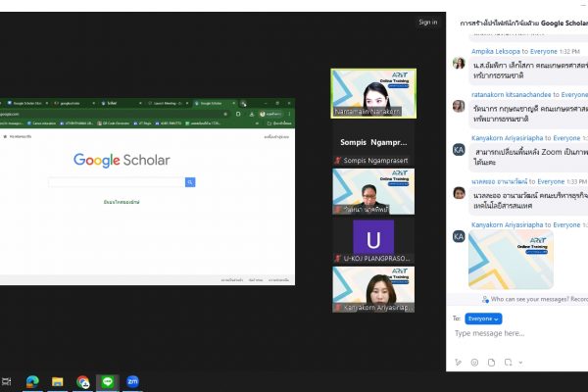Screen dimensions: 588x392
Task: Click the Google Scholar search box
Action: [x=117, y=182]
